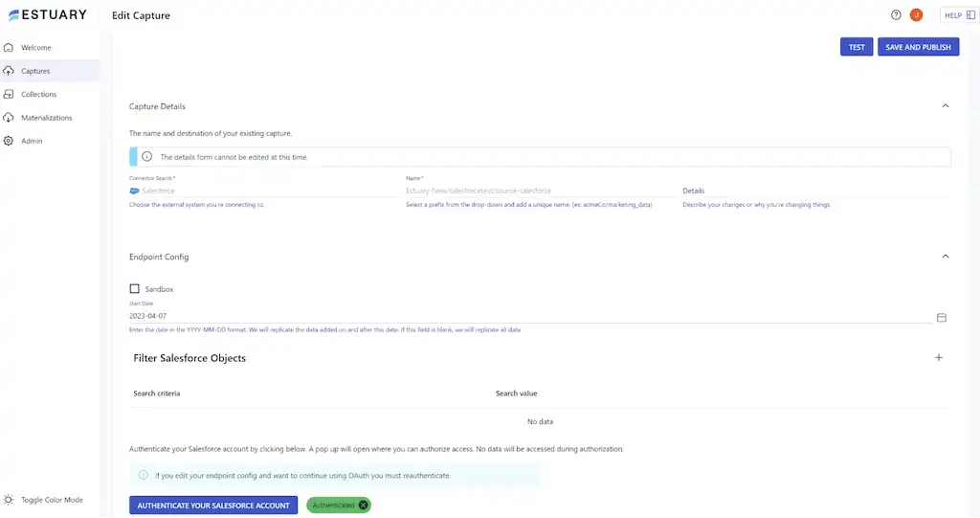Click the Capture Details heading text

157,106
